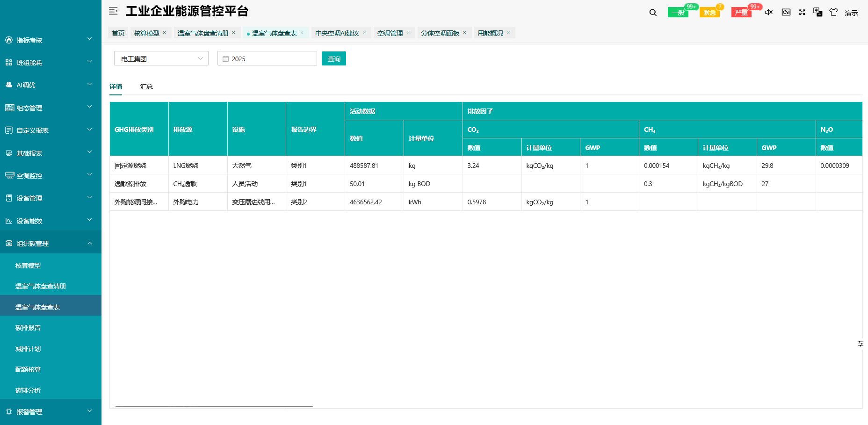This screenshot has width=868, height=425.
Task: Select the 空调监控 sidebar icon
Action: pos(8,175)
